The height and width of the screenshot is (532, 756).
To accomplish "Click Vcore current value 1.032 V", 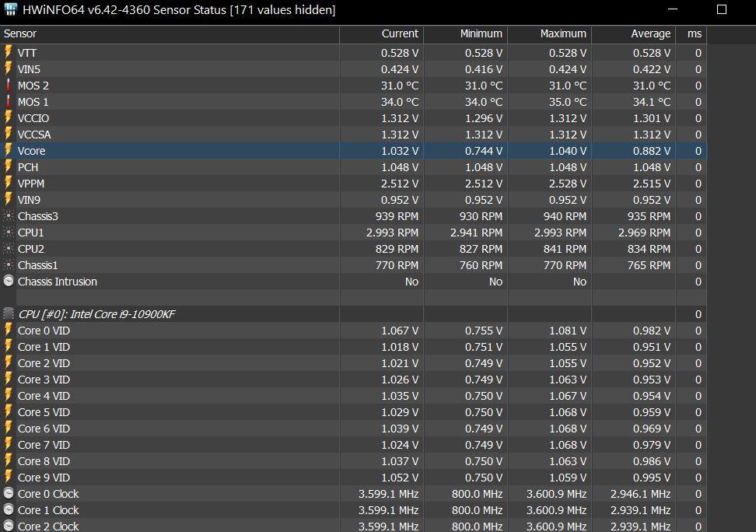I will (400, 151).
